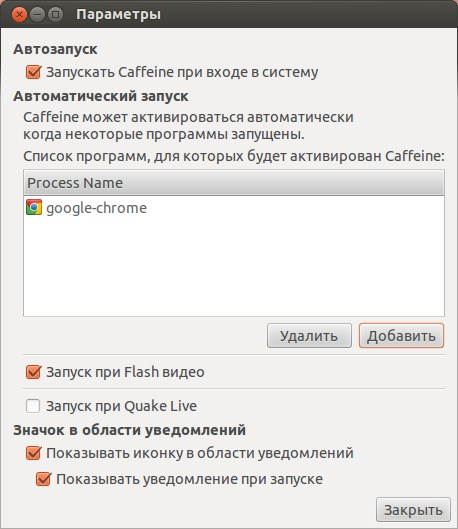The width and height of the screenshot is (458, 529).
Task: Uncheck 'Показывать иконку в области уведомлений'
Action: 33,453
